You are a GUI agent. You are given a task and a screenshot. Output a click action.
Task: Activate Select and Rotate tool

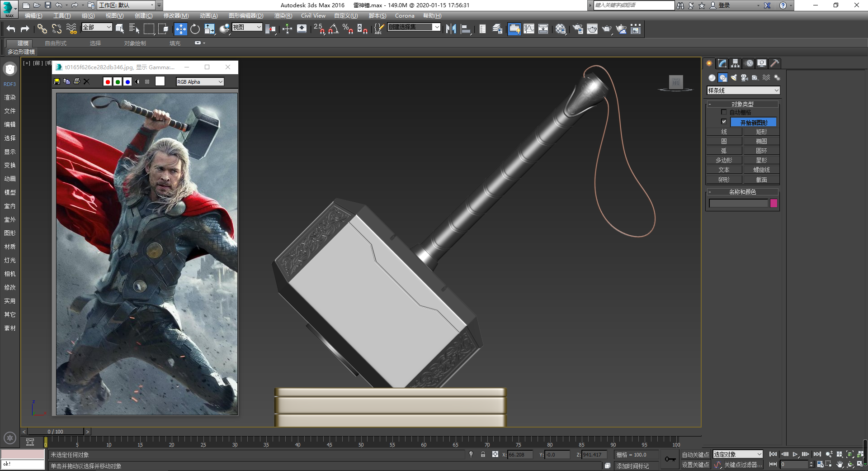pyautogui.click(x=195, y=29)
